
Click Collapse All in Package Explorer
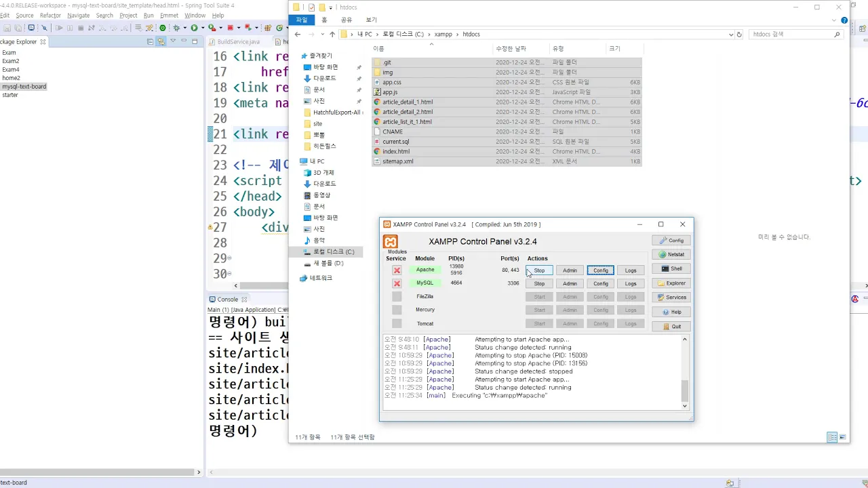[151, 41]
